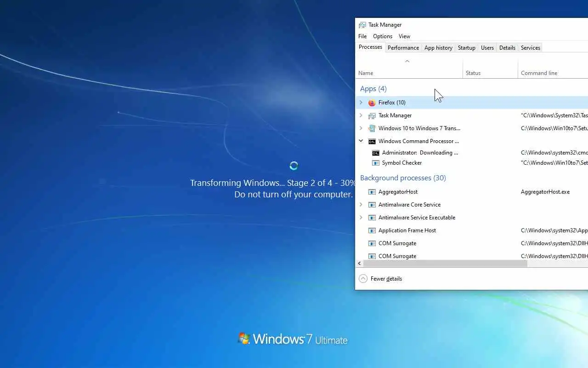588x368 pixels.
Task: Open the View menu
Action: pos(404,36)
